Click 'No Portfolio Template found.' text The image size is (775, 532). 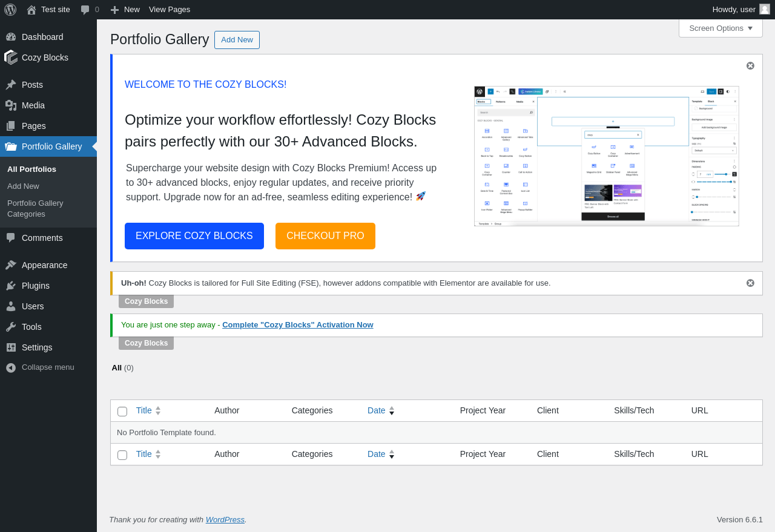pos(167,432)
